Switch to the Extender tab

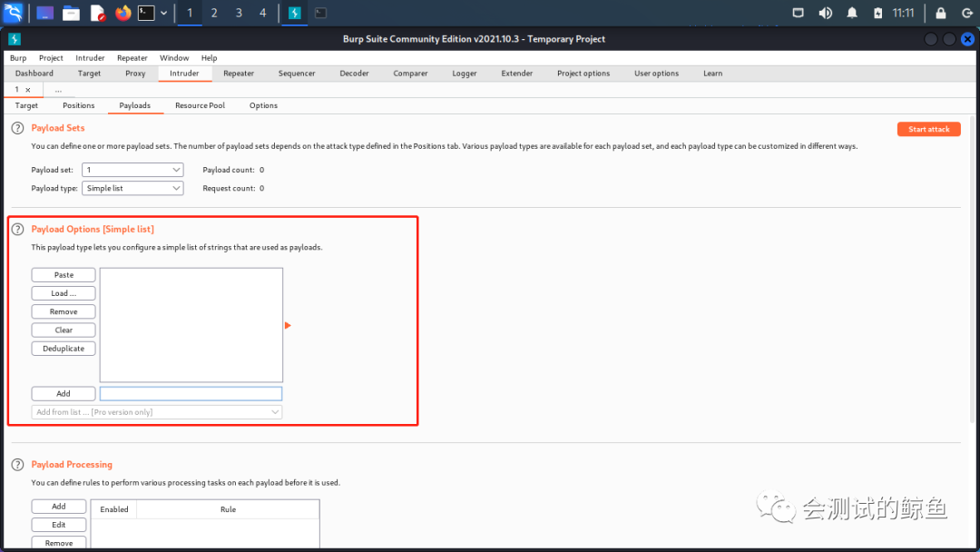pos(517,74)
